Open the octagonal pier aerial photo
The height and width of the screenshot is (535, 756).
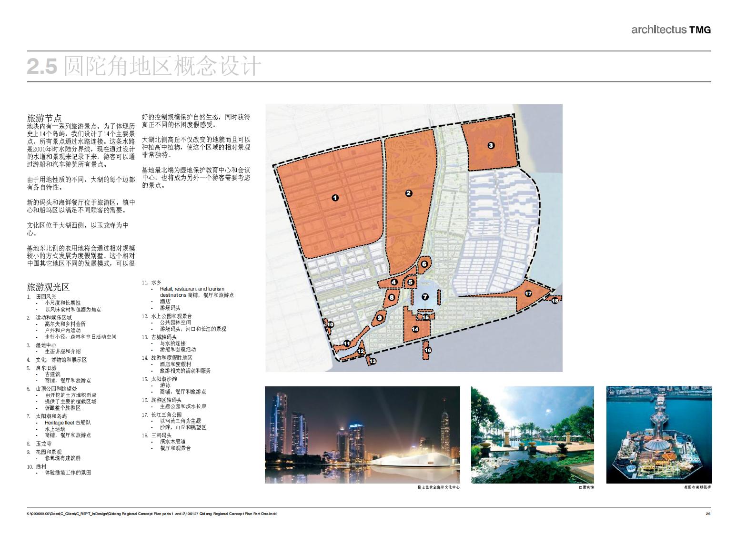tap(659, 434)
